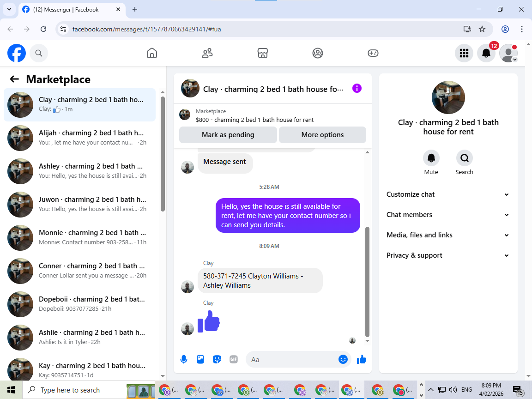Click More options button
The image size is (532, 399).
pos(322,135)
